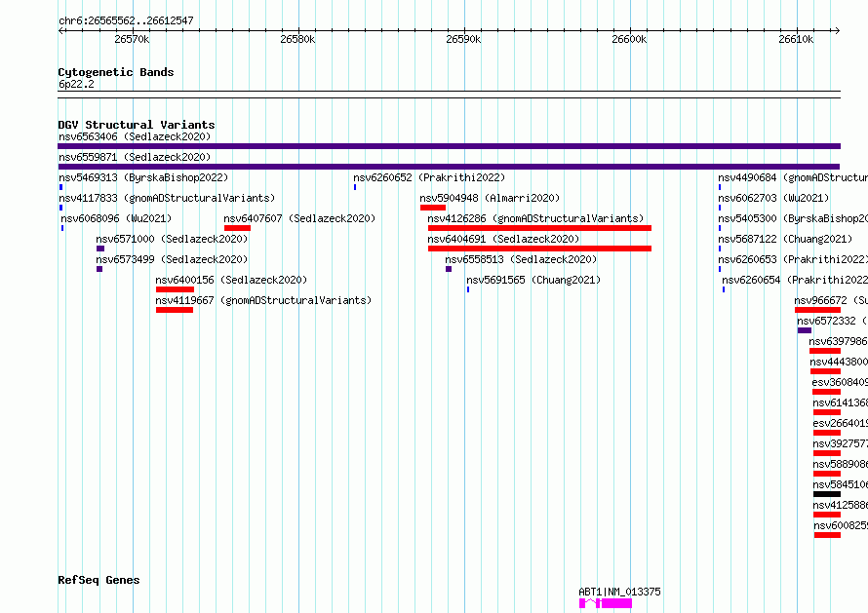Click the purple bar of variant nsv6572332

pyautogui.click(x=805, y=330)
